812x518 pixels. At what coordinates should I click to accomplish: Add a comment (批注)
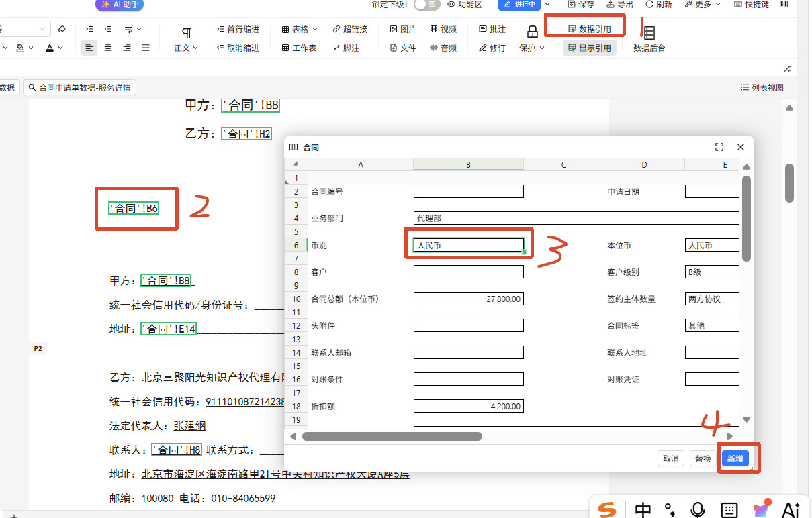[492, 30]
